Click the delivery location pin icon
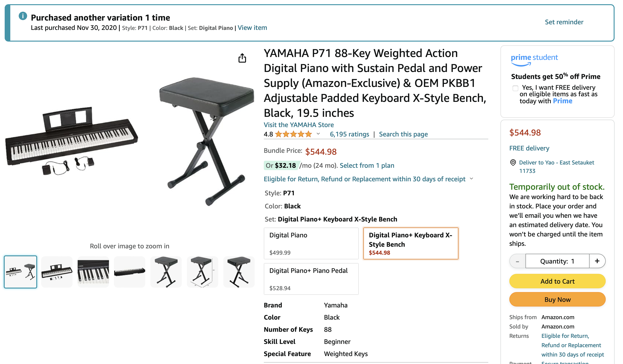The width and height of the screenshot is (623, 364). pyautogui.click(x=513, y=162)
